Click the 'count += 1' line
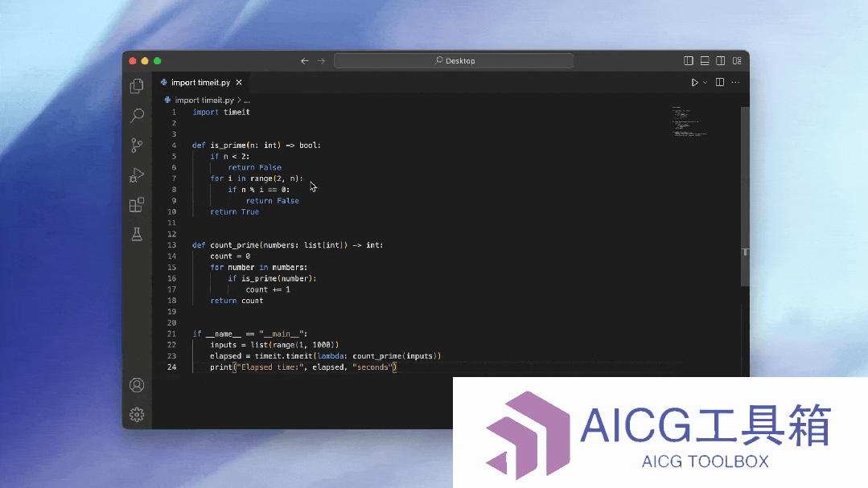 pos(268,289)
